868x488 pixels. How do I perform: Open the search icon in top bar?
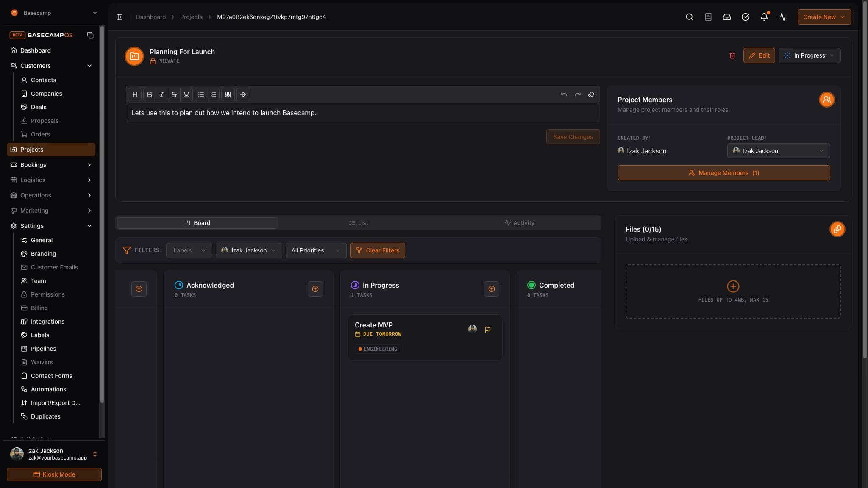coord(690,17)
